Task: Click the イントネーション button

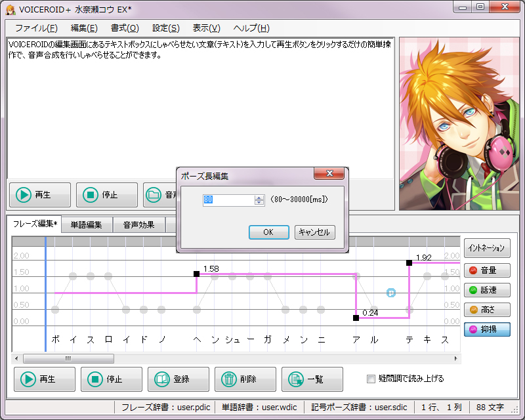Action: [487, 248]
